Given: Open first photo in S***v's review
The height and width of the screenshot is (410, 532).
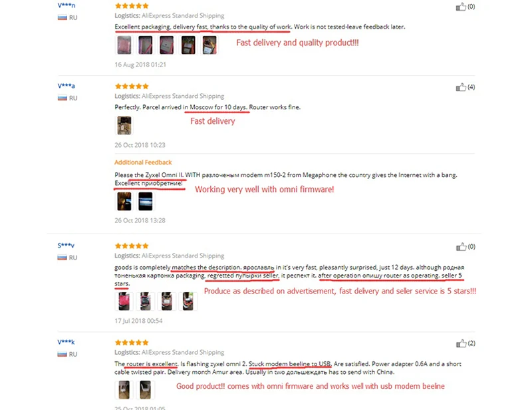Looking at the screenshot, I should (x=124, y=302).
